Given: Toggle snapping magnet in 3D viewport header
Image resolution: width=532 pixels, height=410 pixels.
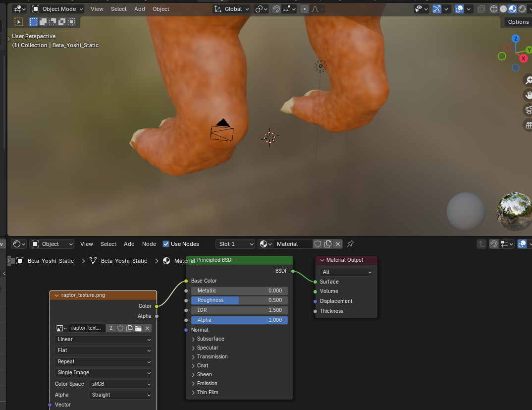Looking at the screenshot, I should pos(277,9).
